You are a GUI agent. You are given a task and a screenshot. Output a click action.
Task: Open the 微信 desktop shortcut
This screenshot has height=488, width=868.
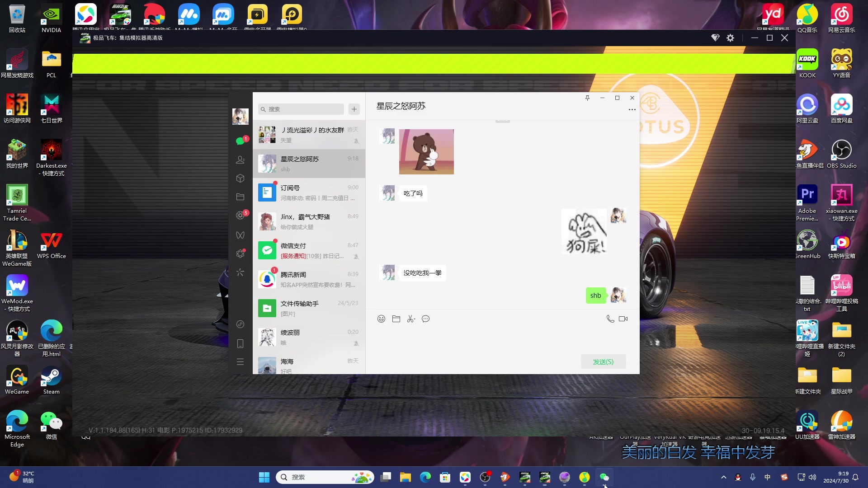pyautogui.click(x=51, y=425)
